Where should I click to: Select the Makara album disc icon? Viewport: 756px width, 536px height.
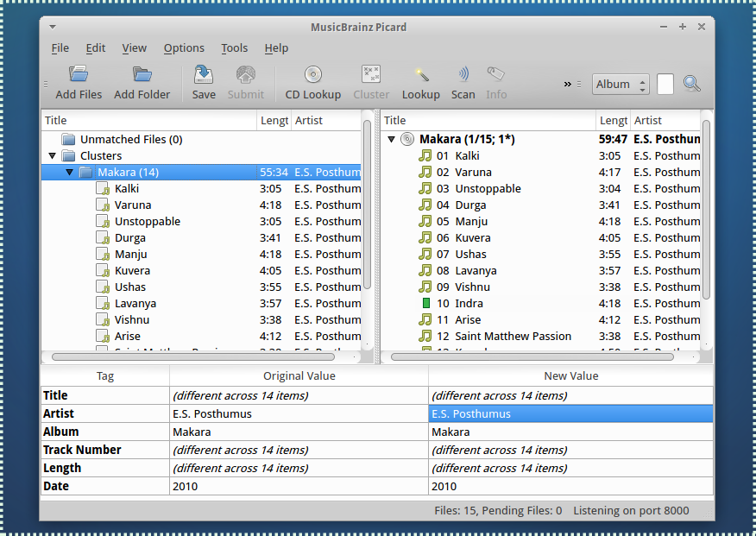tap(407, 139)
